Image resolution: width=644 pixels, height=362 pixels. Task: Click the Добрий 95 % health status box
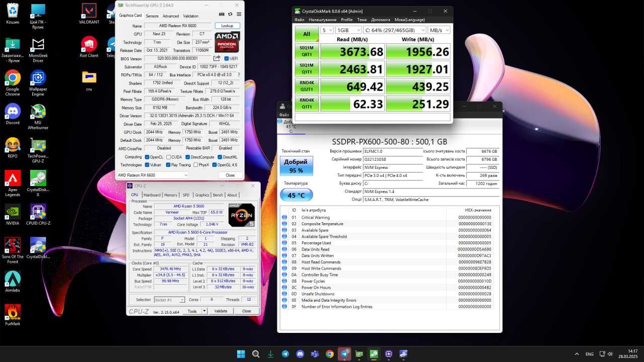(x=296, y=166)
